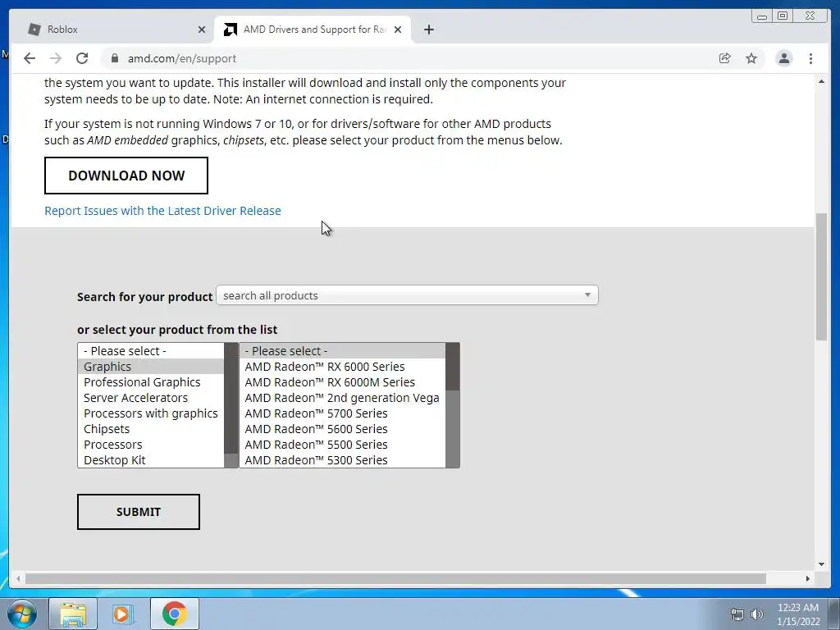This screenshot has height=630, width=840.
Task: Click the page scroll-up arrow
Action: point(821,81)
